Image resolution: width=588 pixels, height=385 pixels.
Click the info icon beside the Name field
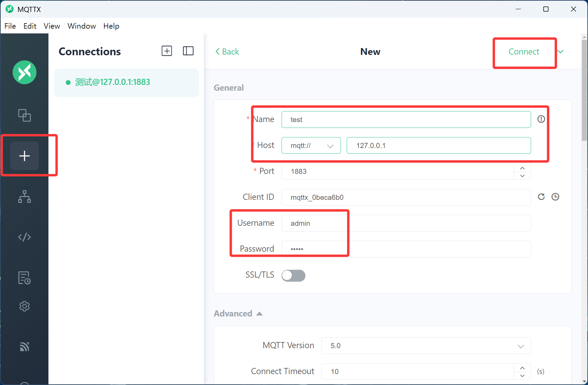[541, 119]
